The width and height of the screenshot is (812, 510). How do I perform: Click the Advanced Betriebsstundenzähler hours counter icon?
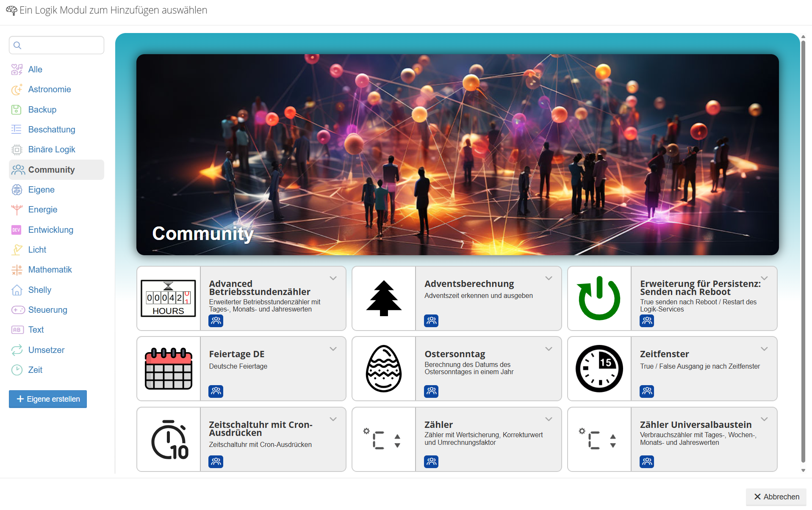(x=168, y=298)
